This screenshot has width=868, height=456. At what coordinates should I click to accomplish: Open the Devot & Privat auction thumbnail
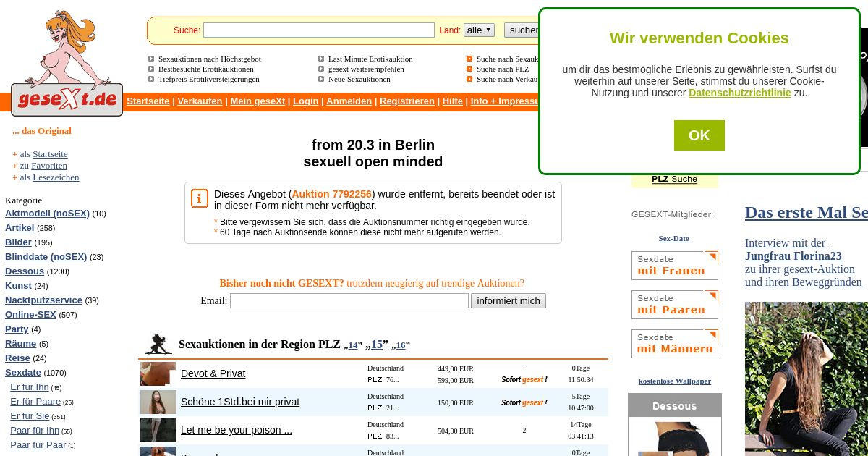click(158, 373)
